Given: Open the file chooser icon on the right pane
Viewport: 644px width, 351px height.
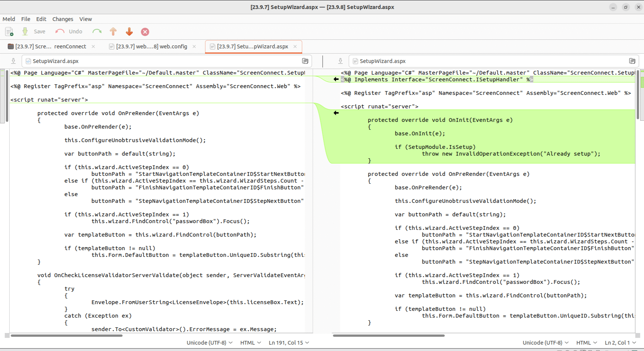Looking at the screenshot, I should 632,61.
